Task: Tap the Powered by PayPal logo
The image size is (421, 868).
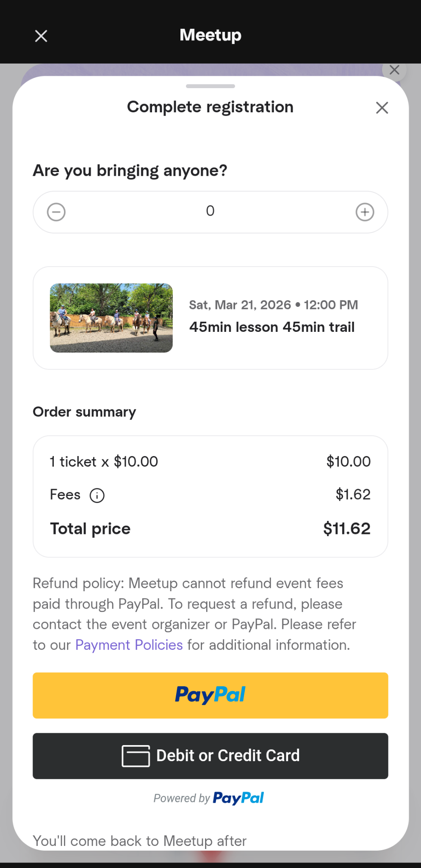Action: (238, 798)
